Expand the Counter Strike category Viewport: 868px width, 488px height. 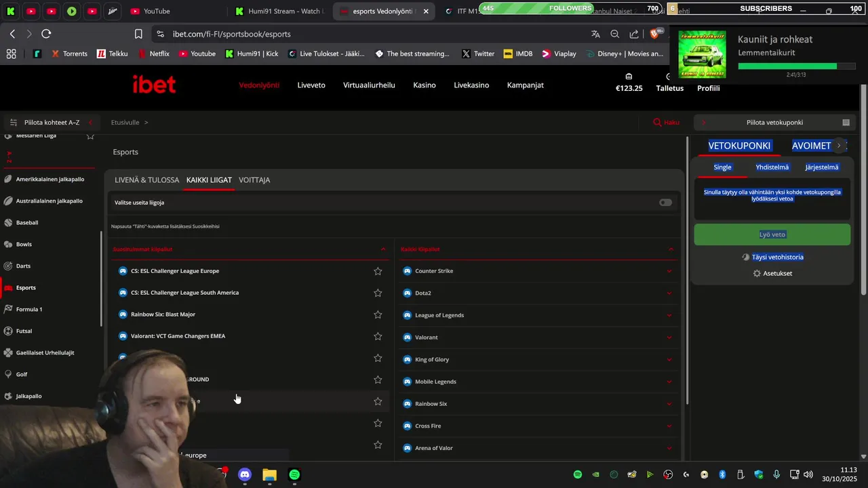click(669, 271)
